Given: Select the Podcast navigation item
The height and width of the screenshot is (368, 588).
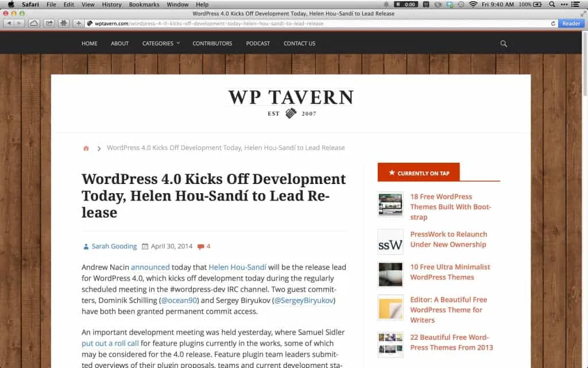Looking at the screenshot, I should click(258, 43).
